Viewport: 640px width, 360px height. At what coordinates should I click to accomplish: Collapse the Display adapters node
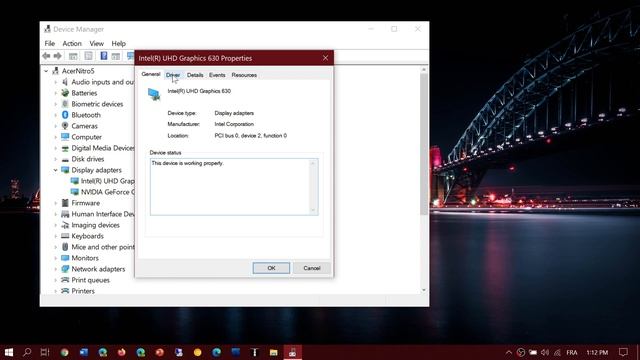(56, 170)
